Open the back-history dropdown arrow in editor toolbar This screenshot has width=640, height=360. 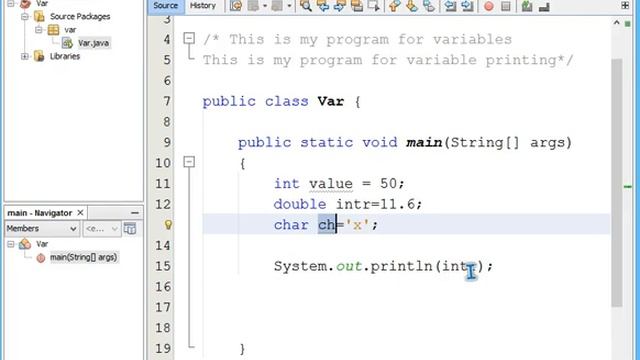click(x=265, y=6)
